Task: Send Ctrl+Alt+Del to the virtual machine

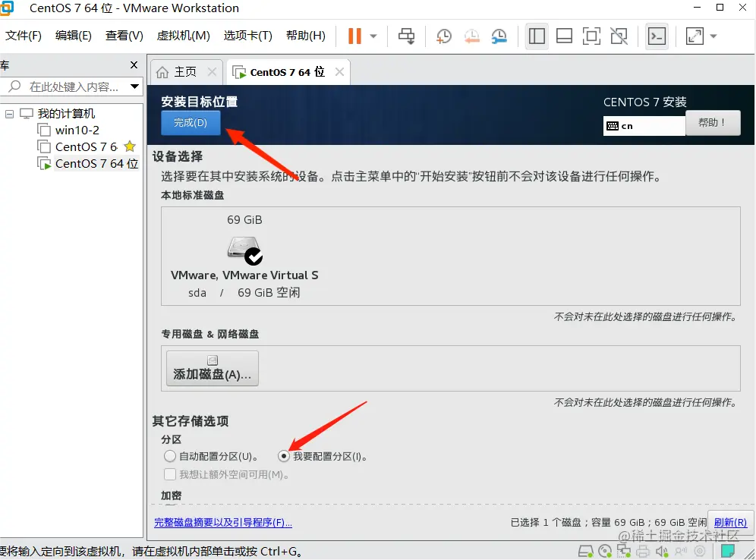Action: pos(407,36)
